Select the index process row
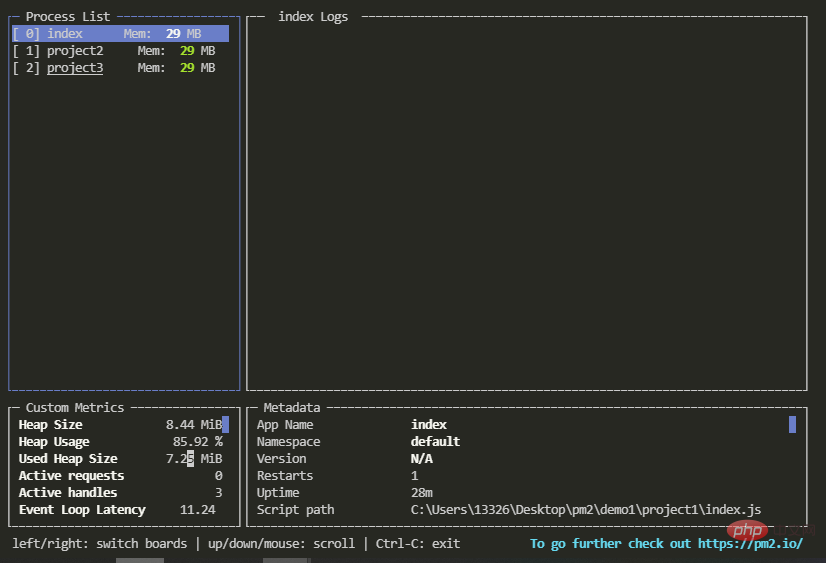The width and height of the screenshot is (826, 563). pos(121,34)
